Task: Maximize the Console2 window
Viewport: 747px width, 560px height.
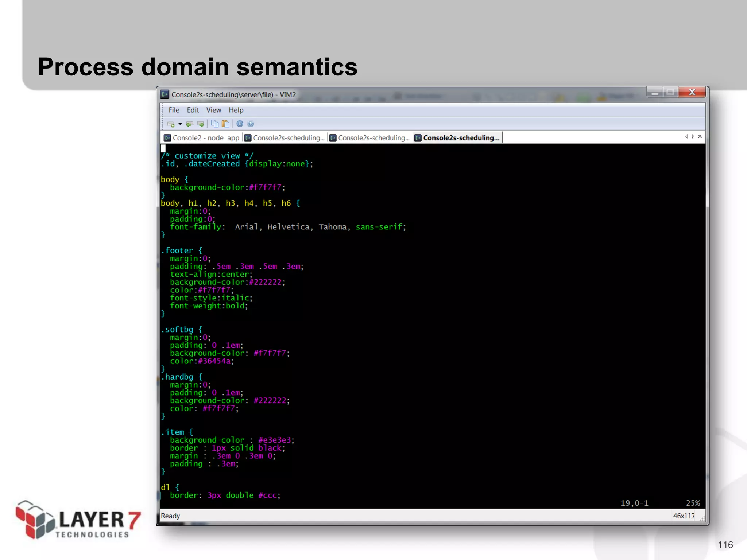Action: pos(670,93)
